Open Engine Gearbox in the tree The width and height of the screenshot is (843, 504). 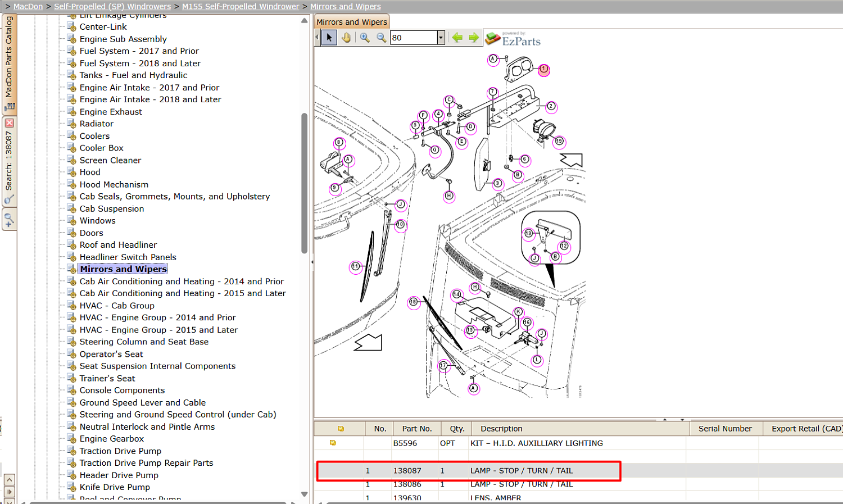111,439
